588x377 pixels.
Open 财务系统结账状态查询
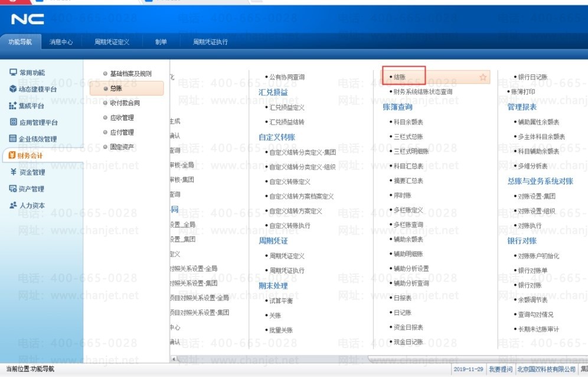(x=423, y=92)
